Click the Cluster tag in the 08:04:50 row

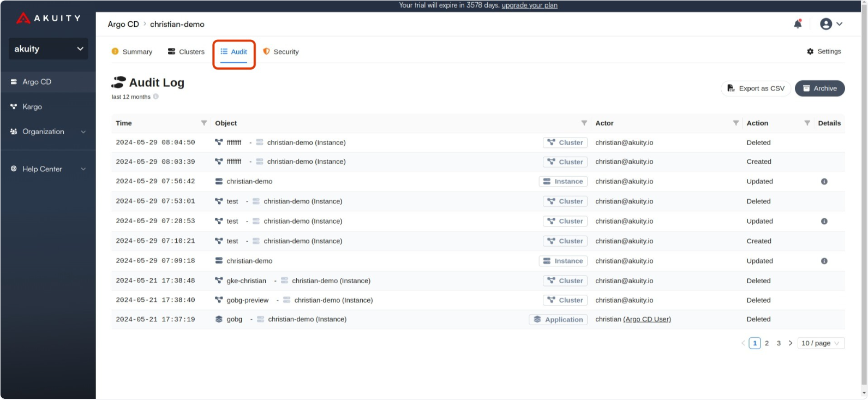tap(565, 142)
